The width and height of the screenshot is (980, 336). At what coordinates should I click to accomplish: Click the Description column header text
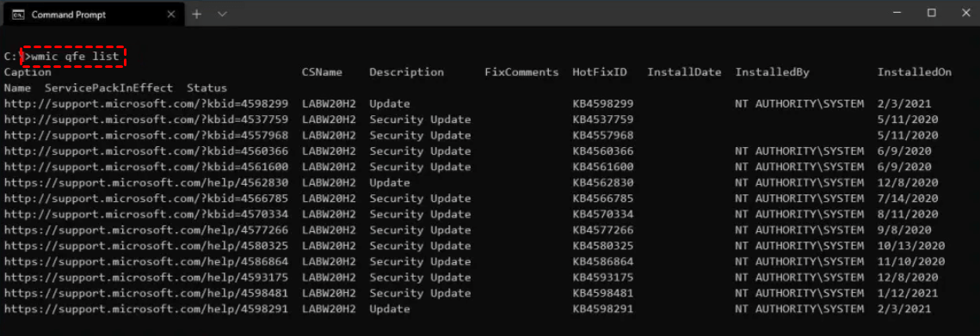406,72
